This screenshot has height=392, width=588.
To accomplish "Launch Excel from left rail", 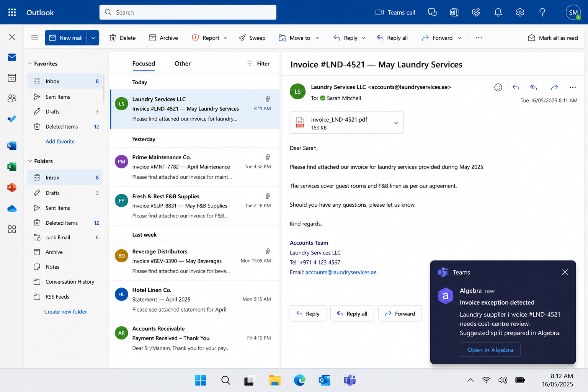I will 12,167.
